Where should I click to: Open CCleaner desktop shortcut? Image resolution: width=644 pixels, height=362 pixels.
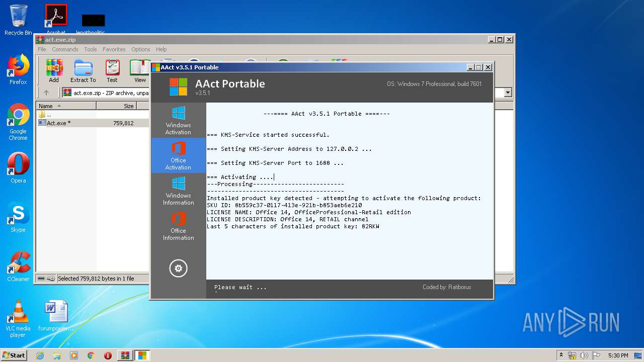coord(18,266)
